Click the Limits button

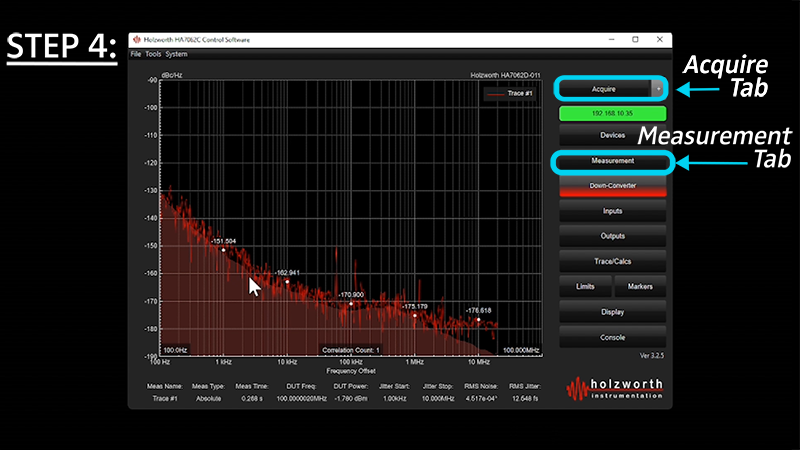(x=585, y=286)
